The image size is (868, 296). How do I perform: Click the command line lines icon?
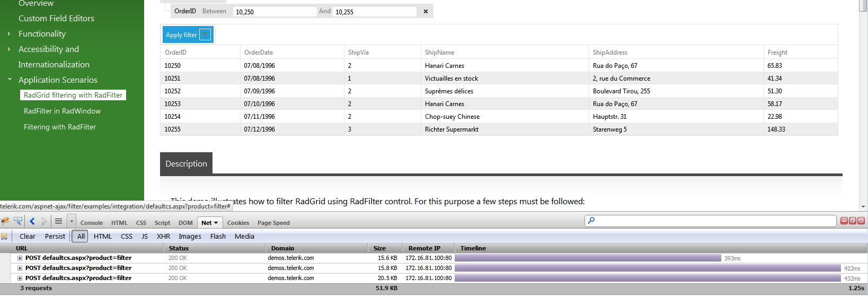click(x=59, y=221)
